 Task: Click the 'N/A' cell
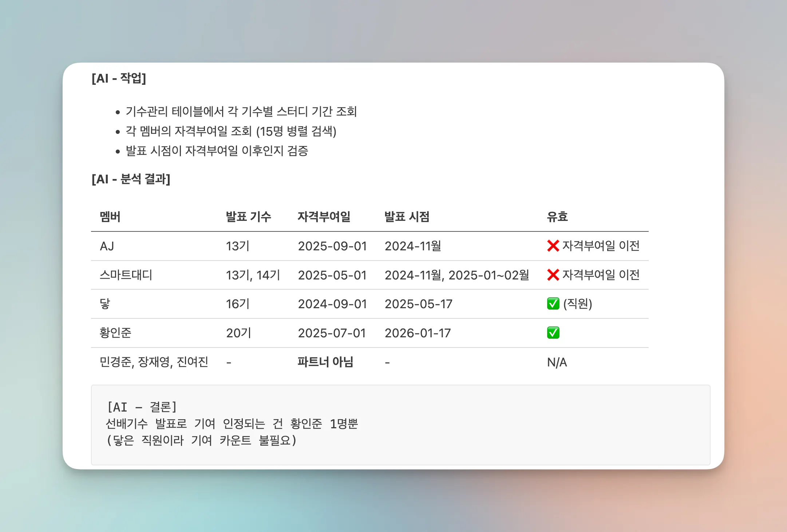pyautogui.click(x=557, y=362)
